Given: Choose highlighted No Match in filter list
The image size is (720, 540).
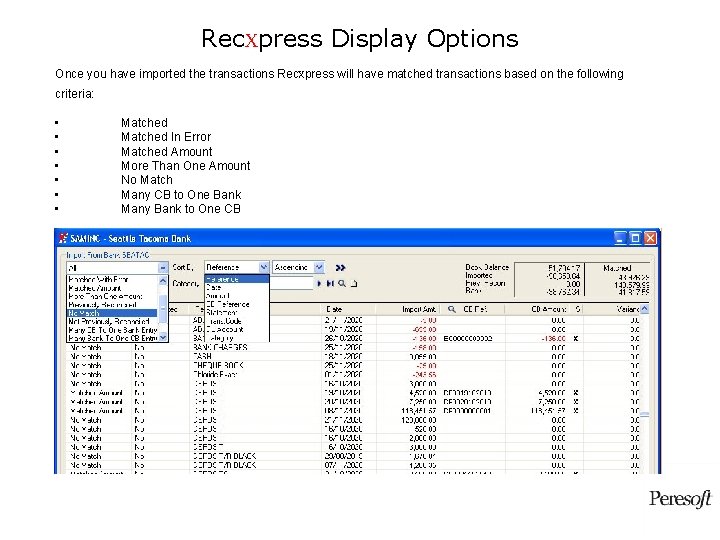Looking at the screenshot, I should (x=112, y=313).
